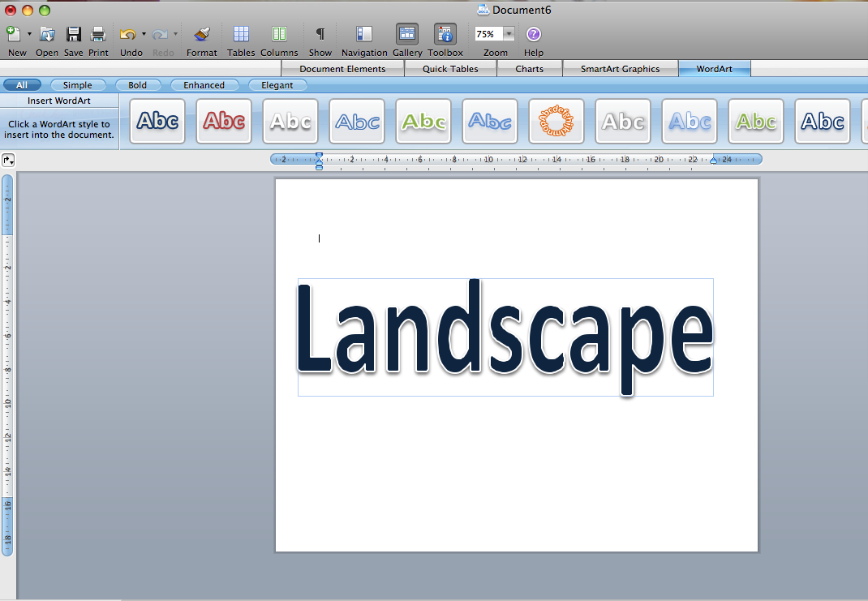Insert a table using the Tables icon
The width and height of the screenshot is (868, 601).
click(x=241, y=35)
